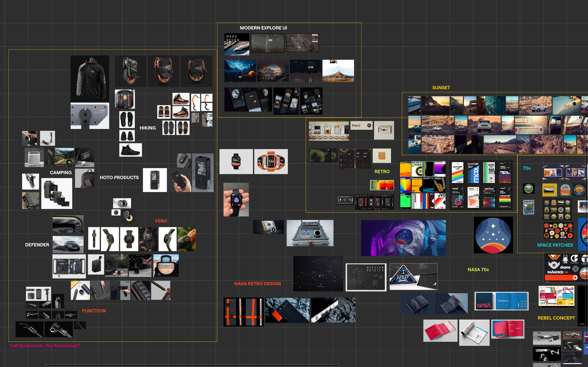Click the CAMPING text label
The height and width of the screenshot is (367, 588).
61,173
